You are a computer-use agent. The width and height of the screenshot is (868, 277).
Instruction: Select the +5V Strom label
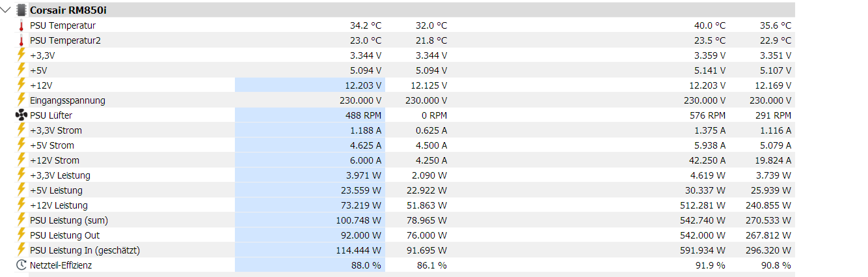(x=52, y=145)
